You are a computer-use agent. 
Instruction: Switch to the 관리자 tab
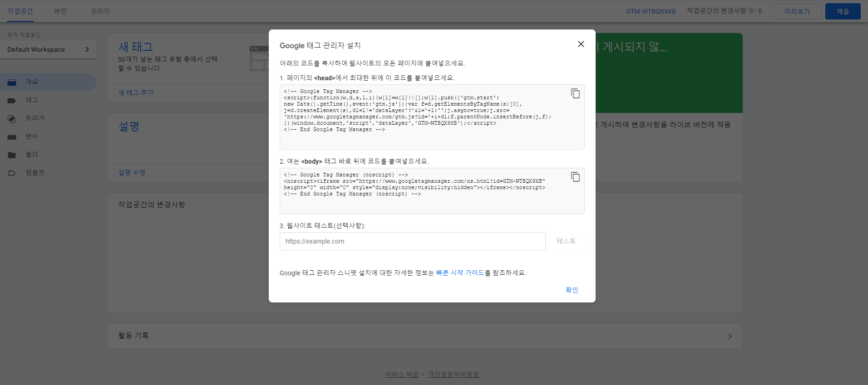[x=100, y=11]
